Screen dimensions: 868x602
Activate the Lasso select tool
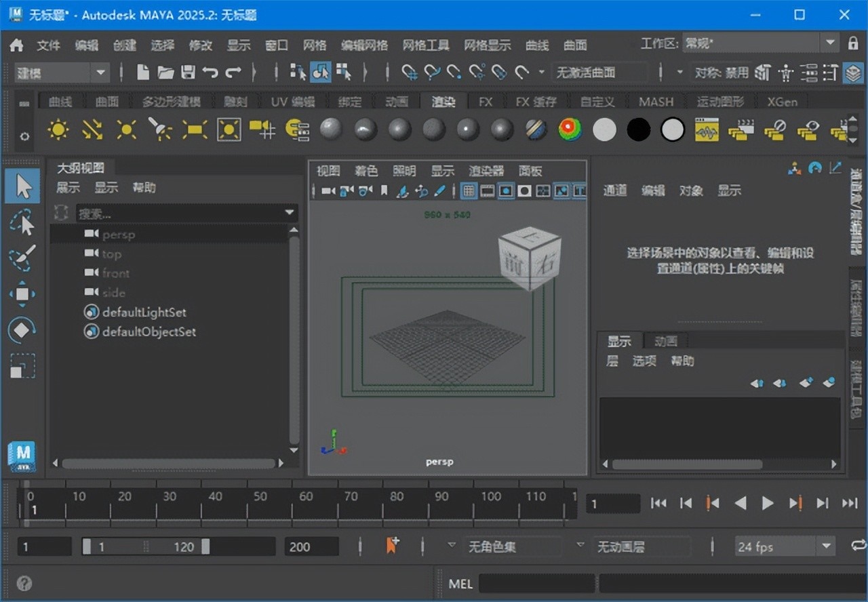pyautogui.click(x=22, y=223)
